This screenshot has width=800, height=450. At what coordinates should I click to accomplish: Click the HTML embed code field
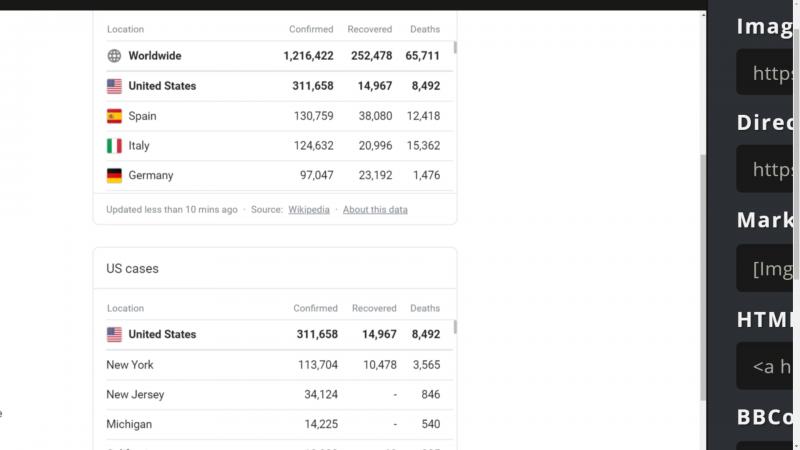[x=764, y=366]
